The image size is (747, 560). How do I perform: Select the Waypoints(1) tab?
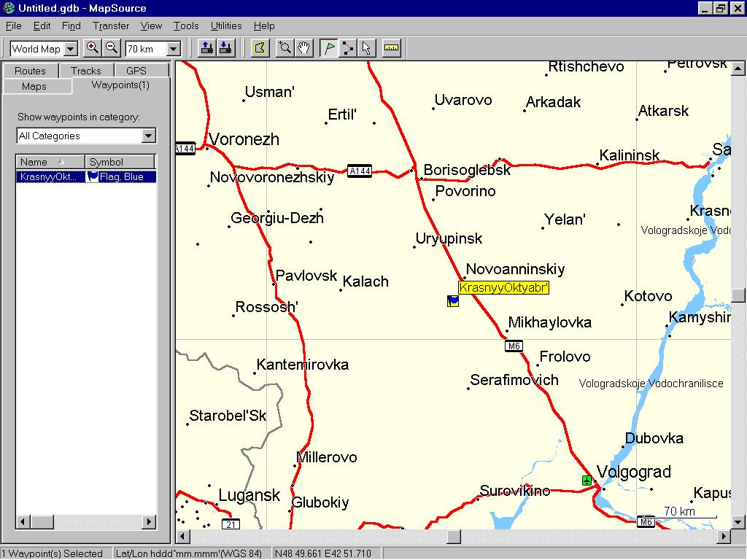pyautogui.click(x=120, y=85)
